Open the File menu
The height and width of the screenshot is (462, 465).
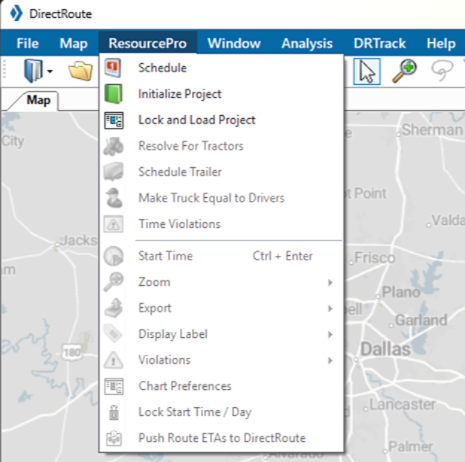(28, 43)
